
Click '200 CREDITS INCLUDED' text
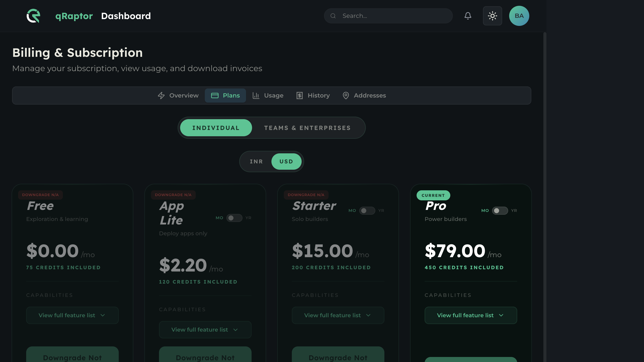[x=331, y=267]
